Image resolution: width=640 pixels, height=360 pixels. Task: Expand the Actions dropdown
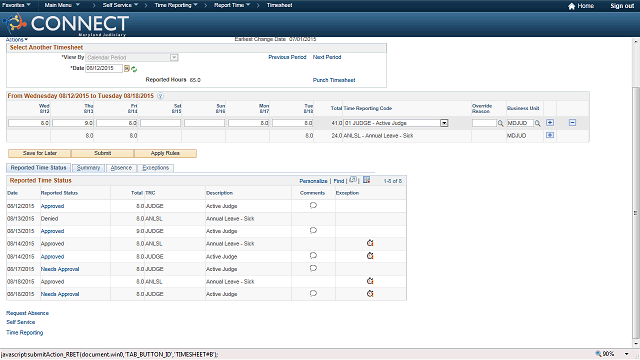tap(17, 40)
